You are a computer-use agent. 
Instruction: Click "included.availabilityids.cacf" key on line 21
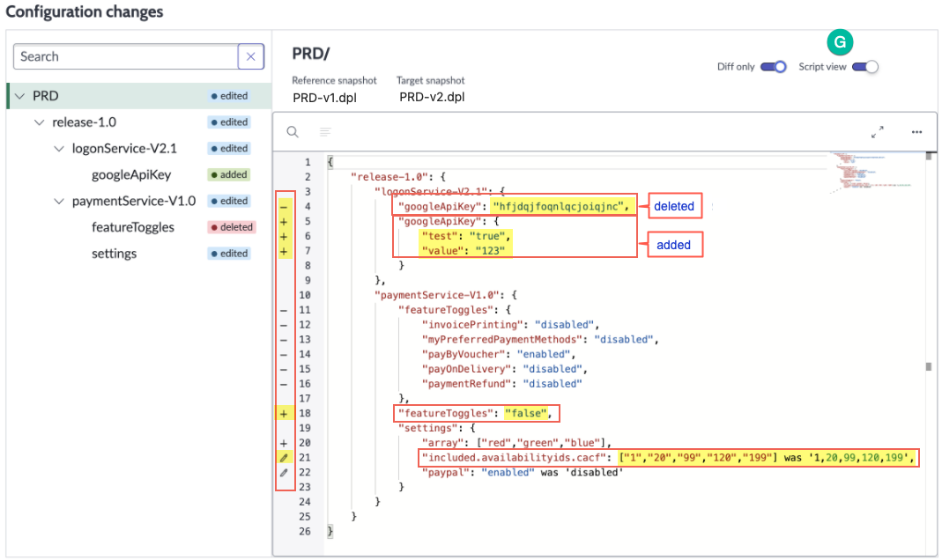click(514, 458)
